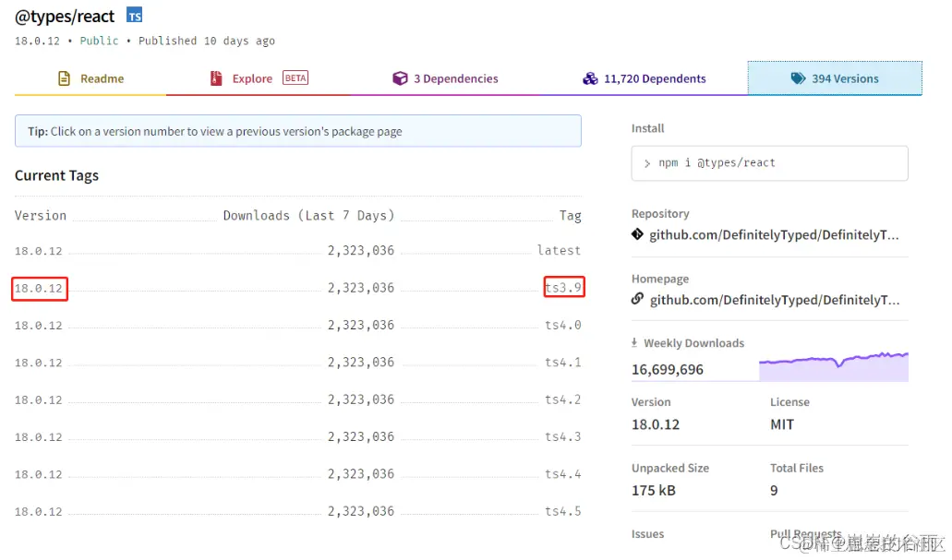Open the Homepage github.com/DefinitelyTyped link

(774, 300)
